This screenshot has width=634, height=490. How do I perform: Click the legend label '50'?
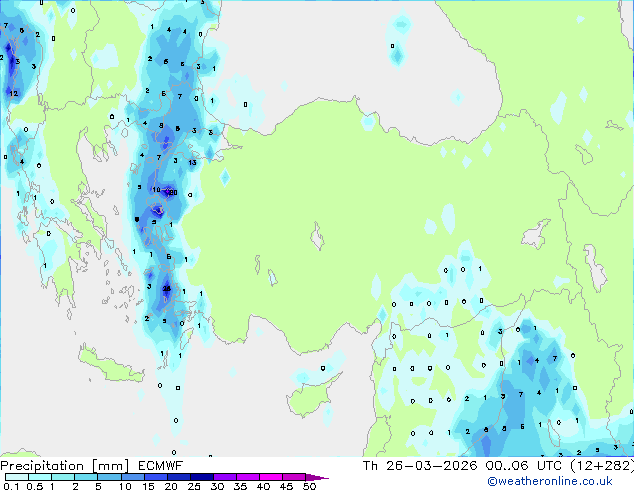[309, 486]
